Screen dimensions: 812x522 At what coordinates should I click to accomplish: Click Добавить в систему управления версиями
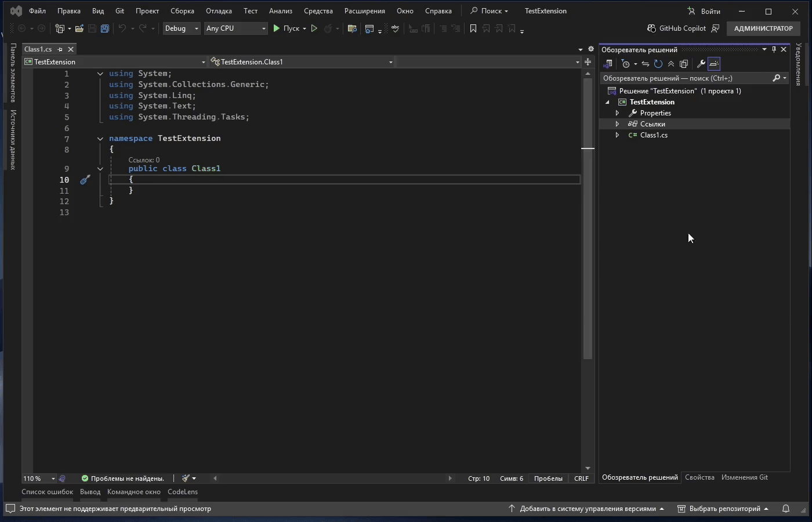(x=586, y=509)
